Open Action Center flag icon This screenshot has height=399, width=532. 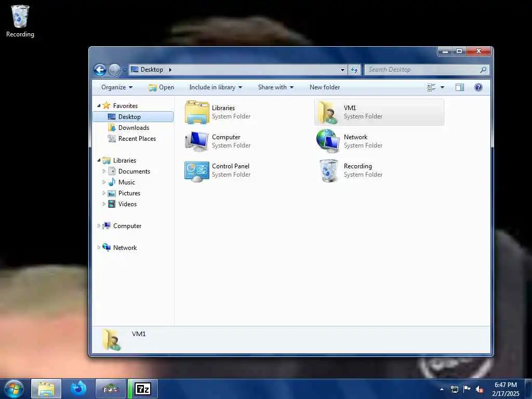click(x=467, y=389)
